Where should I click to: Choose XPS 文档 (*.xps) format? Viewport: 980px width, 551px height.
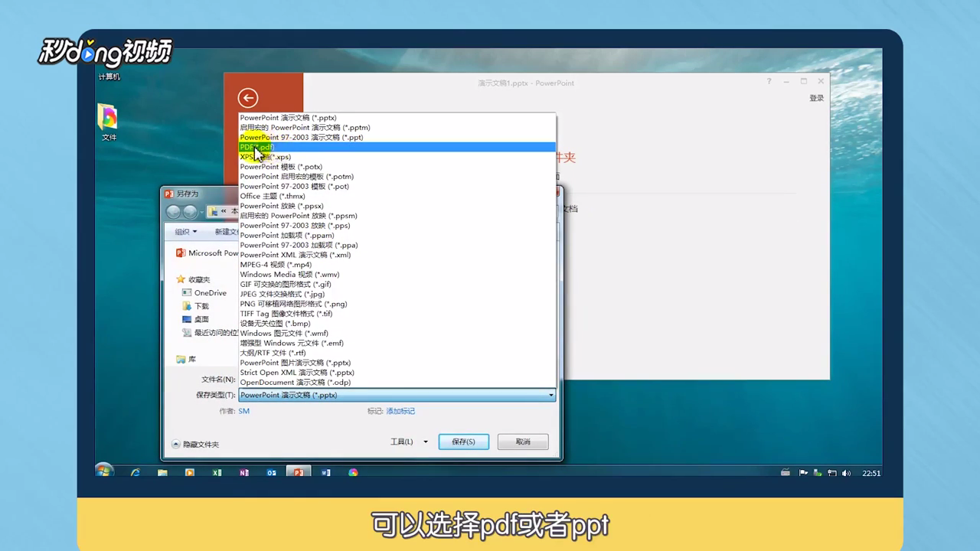tap(397, 157)
